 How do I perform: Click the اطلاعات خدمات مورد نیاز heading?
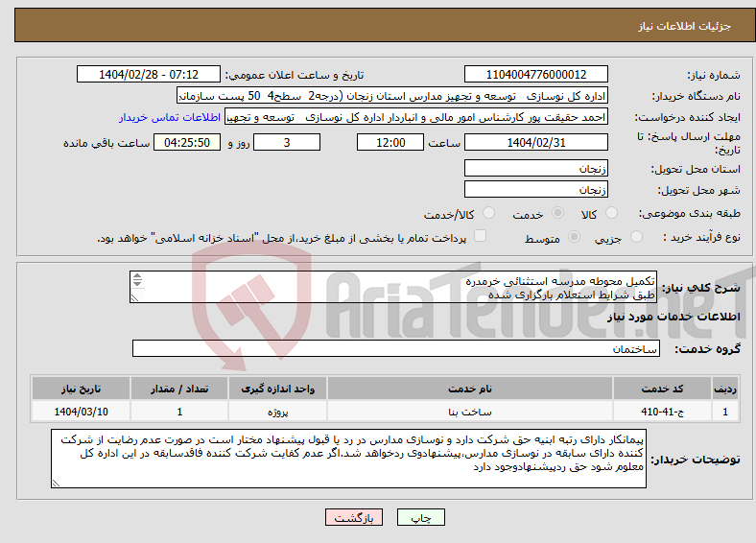673,317
